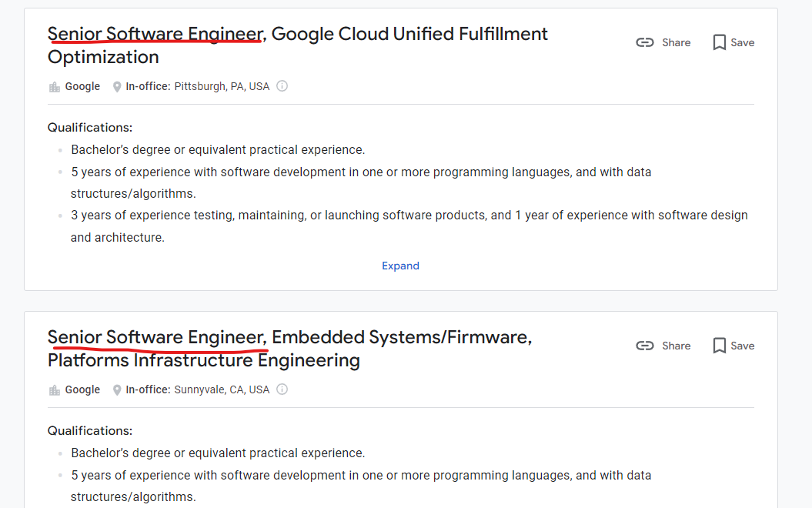Click the location pin icon in the Pittsburgh listing

tap(117, 87)
